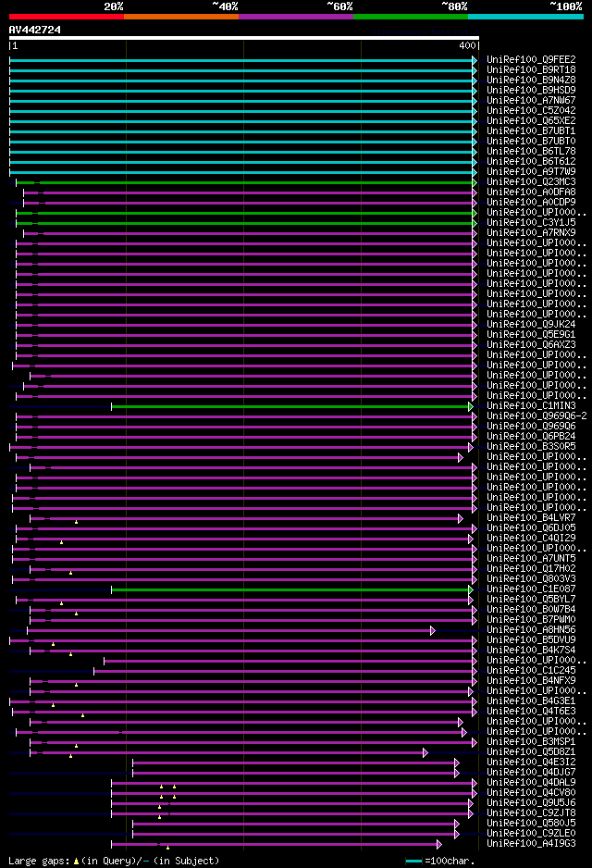592x868 pixels.
Task: Select the UniRef100_Q23MC3 label
Action: tap(531, 181)
